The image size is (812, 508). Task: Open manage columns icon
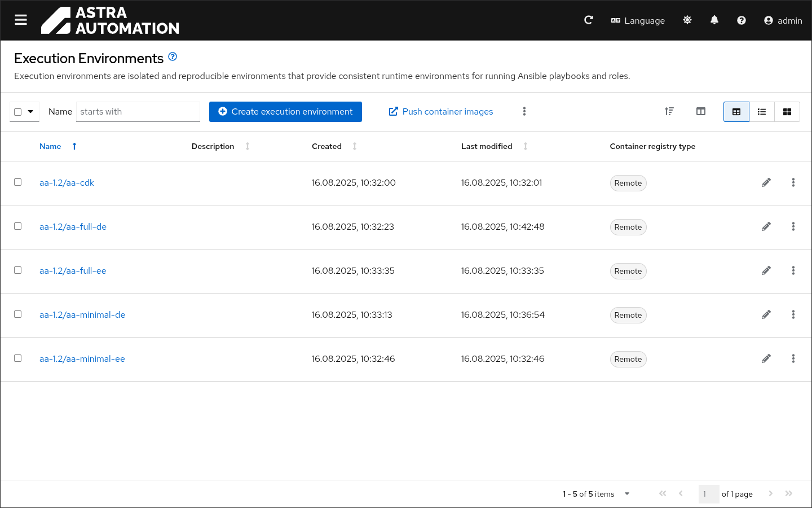click(x=700, y=112)
